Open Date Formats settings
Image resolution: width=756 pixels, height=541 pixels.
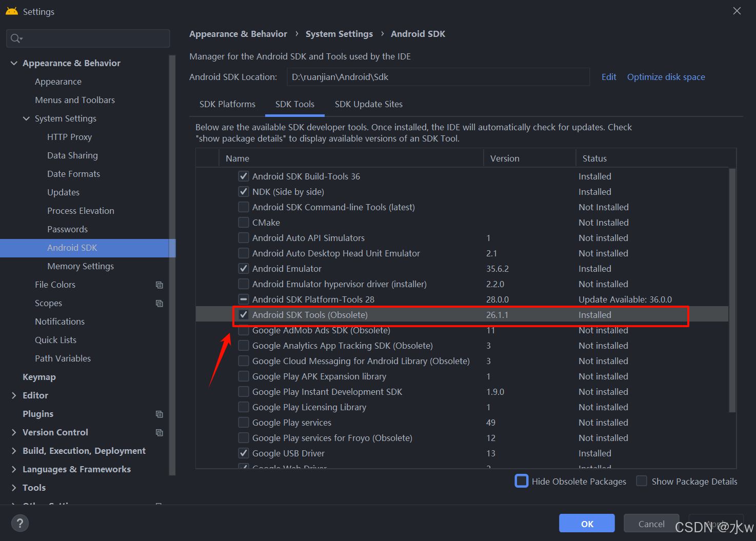tap(73, 174)
